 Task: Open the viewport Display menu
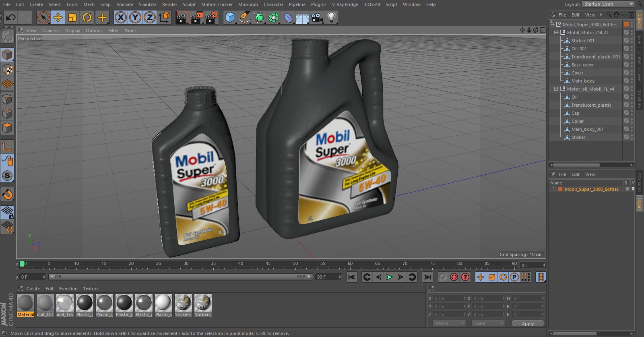click(72, 31)
